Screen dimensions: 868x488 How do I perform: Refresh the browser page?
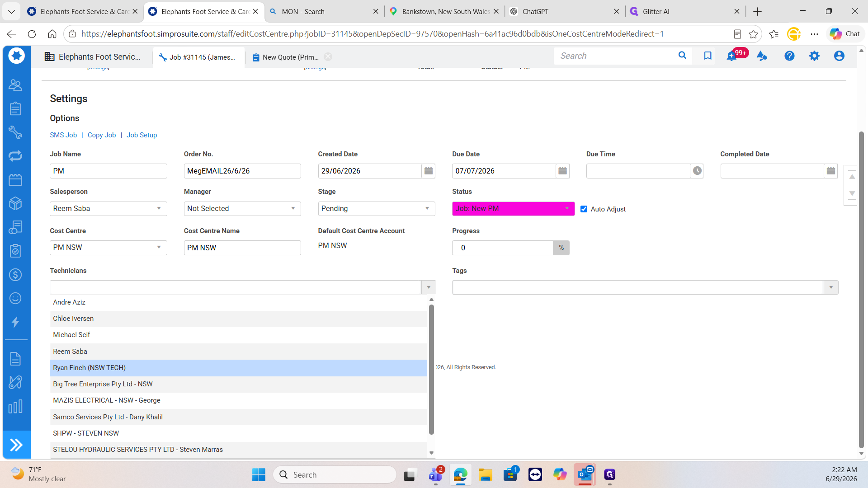[x=32, y=34]
